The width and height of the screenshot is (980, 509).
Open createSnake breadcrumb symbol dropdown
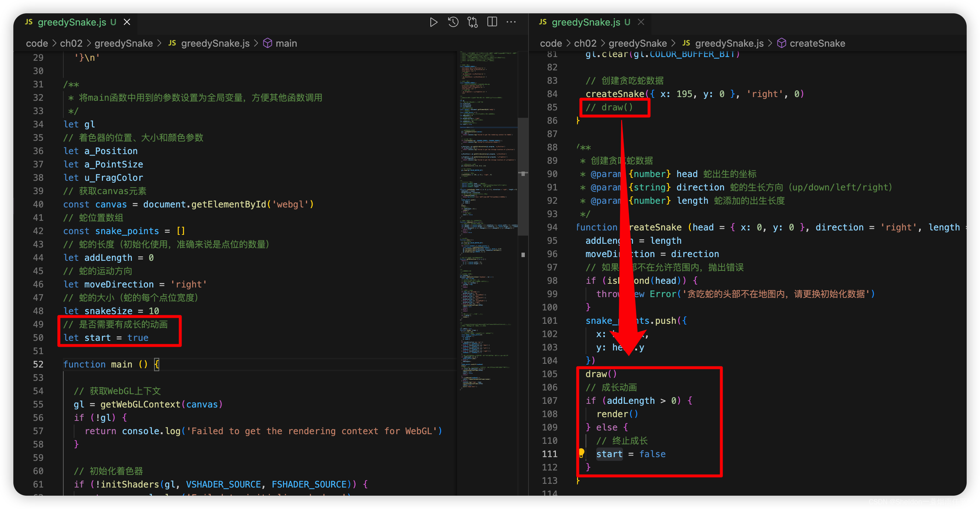pyautogui.click(x=817, y=43)
